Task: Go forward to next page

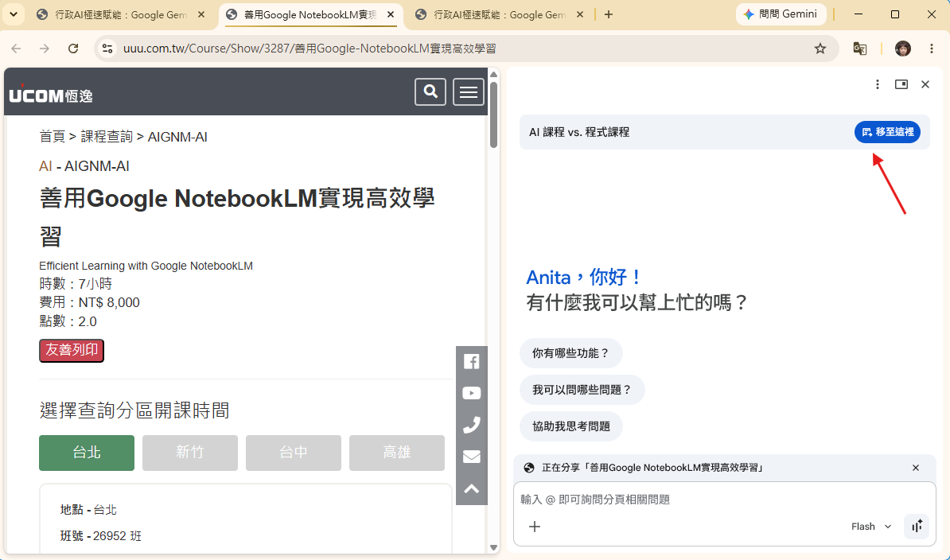Action: 45,49
